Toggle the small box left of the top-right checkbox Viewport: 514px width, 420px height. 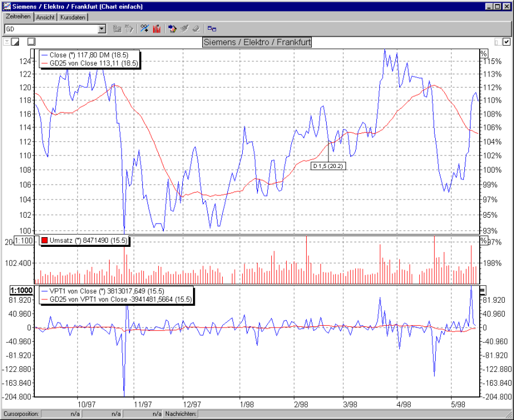pyautogui.click(x=498, y=42)
